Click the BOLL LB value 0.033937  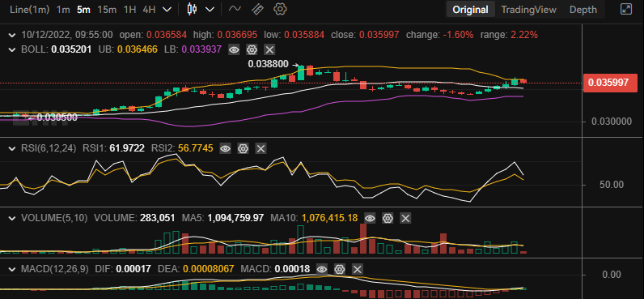click(201, 49)
